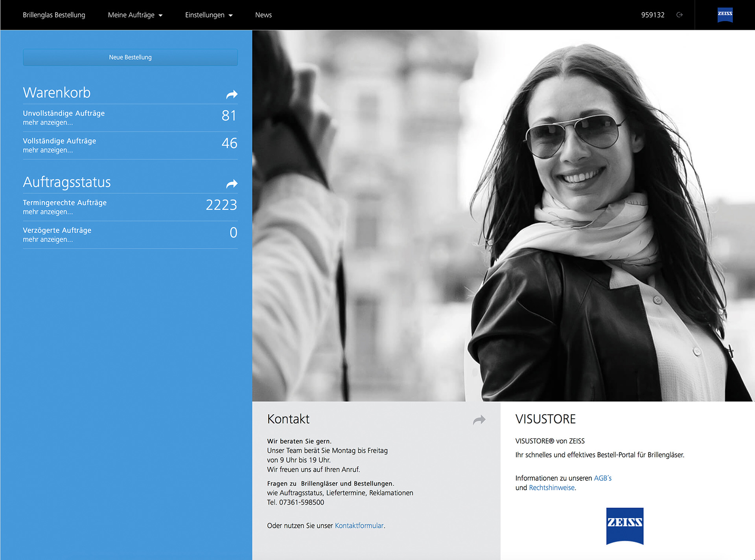
Task: Click the Kontakt heading
Action: click(288, 419)
